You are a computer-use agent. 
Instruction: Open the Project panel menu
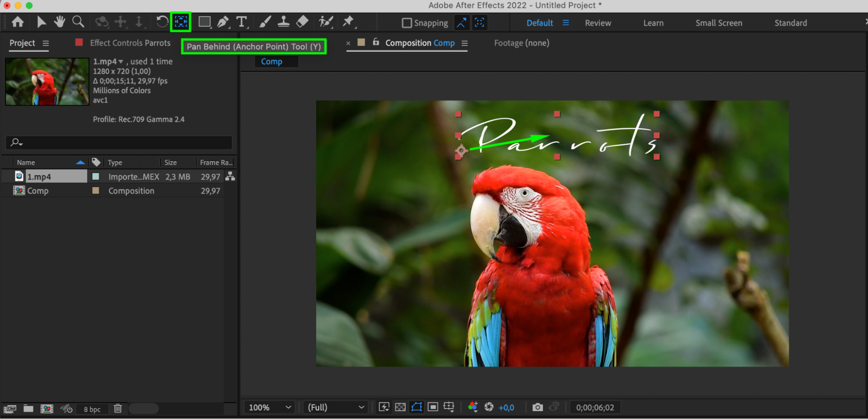coord(46,43)
